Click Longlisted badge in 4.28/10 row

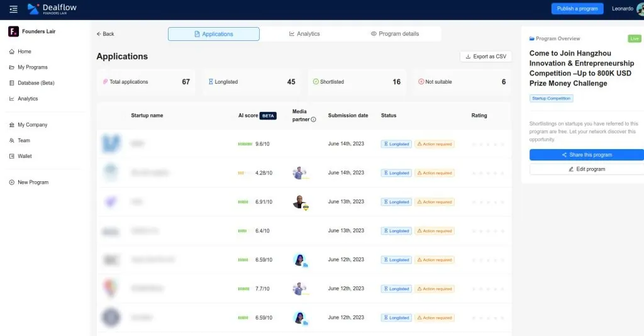[396, 173]
